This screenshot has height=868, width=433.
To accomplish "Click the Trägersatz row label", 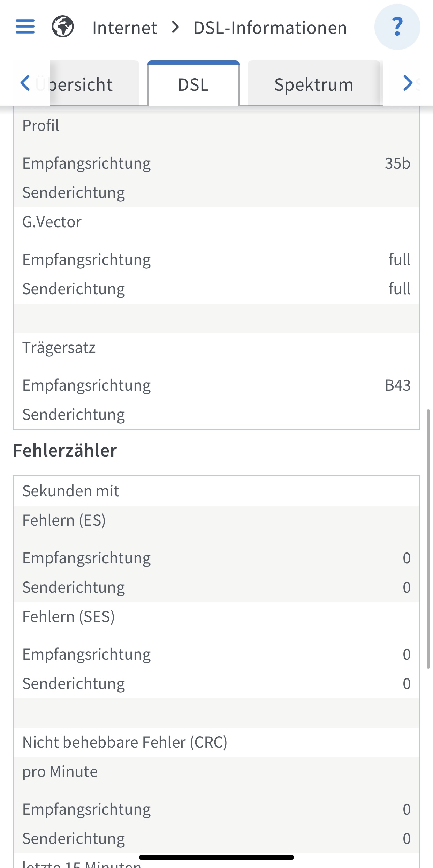I will coord(59,348).
